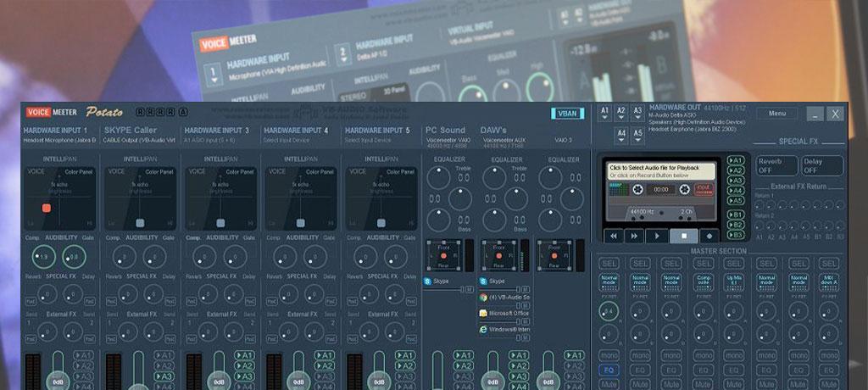Open the Menu button in the front window
868x390 pixels.
(777, 113)
